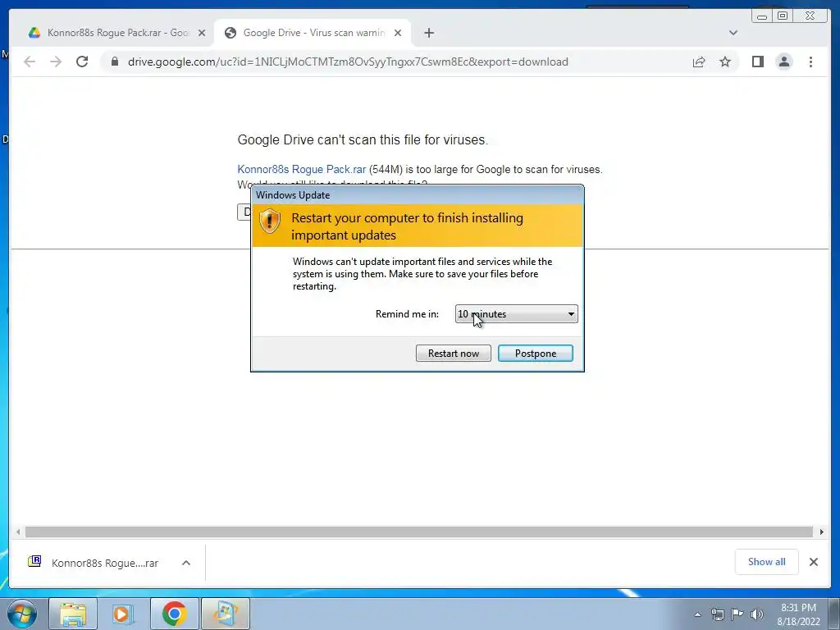Click Chrome's back navigation arrow
This screenshot has width=840, height=630.
[x=30, y=62]
